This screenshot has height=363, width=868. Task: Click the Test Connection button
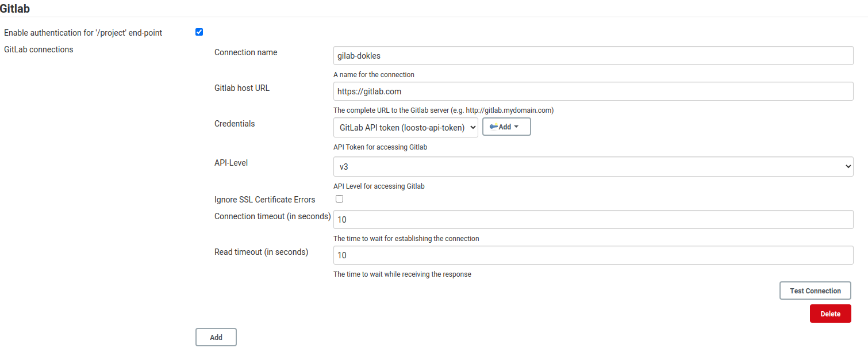[x=815, y=291]
